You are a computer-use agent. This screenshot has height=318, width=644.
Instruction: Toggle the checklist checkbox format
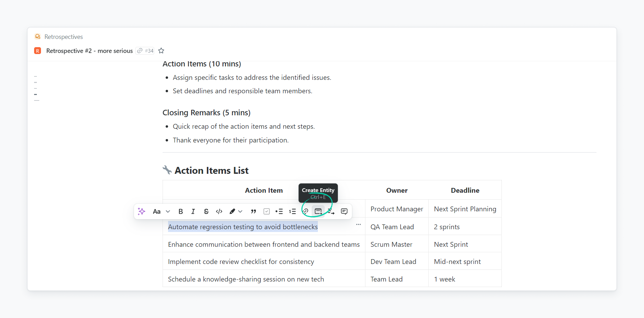tap(267, 211)
